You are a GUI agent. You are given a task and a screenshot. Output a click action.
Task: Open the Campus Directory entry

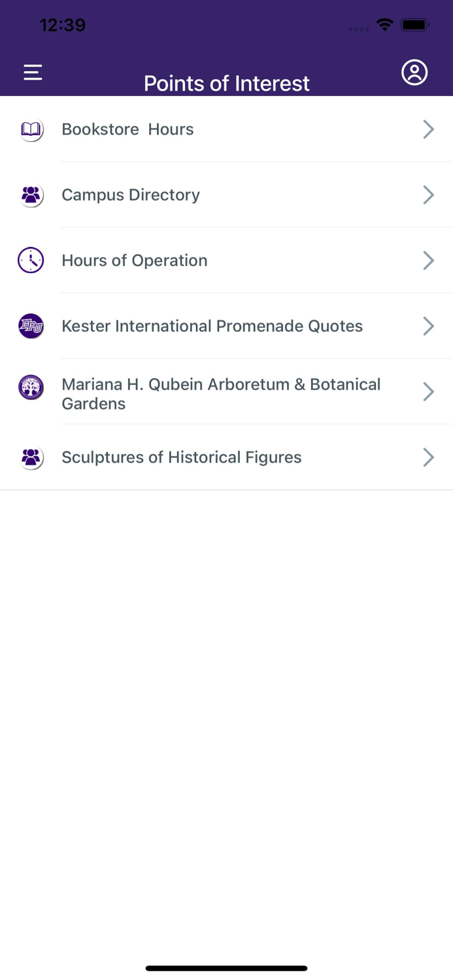pos(131,195)
